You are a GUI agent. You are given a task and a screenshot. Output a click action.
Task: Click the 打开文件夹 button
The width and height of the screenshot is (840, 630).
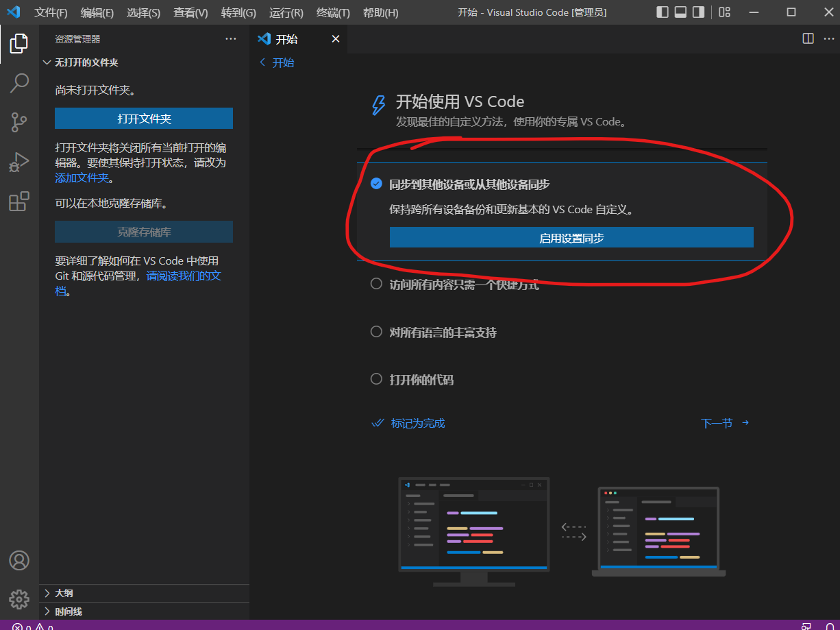pyautogui.click(x=144, y=119)
